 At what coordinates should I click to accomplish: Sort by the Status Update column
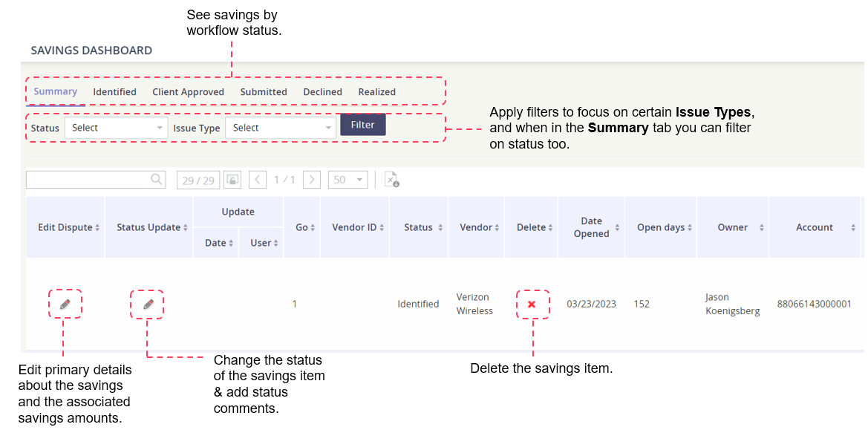tap(149, 227)
